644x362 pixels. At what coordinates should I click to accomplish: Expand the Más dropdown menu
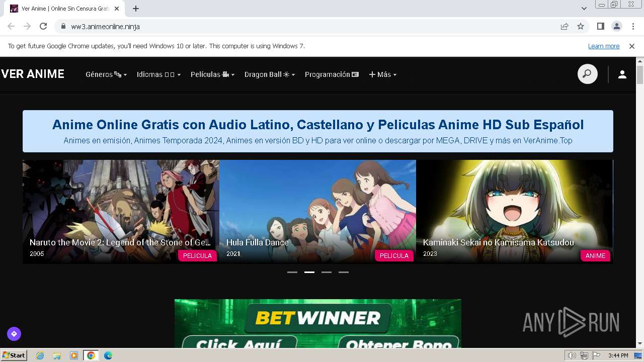tap(383, 74)
